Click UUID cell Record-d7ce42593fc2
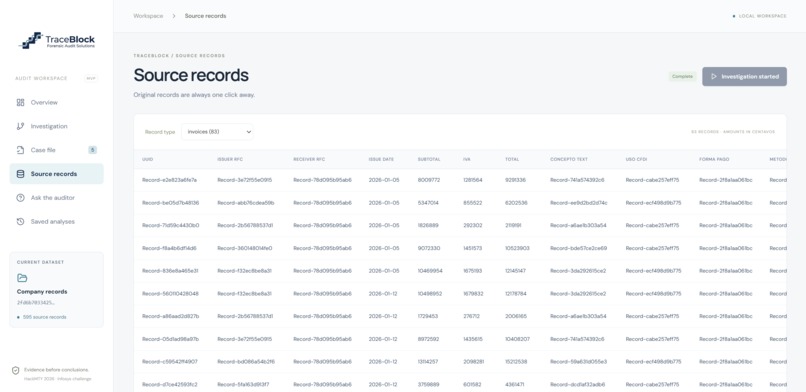Viewport: 806px width, 392px height. point(170,384)
